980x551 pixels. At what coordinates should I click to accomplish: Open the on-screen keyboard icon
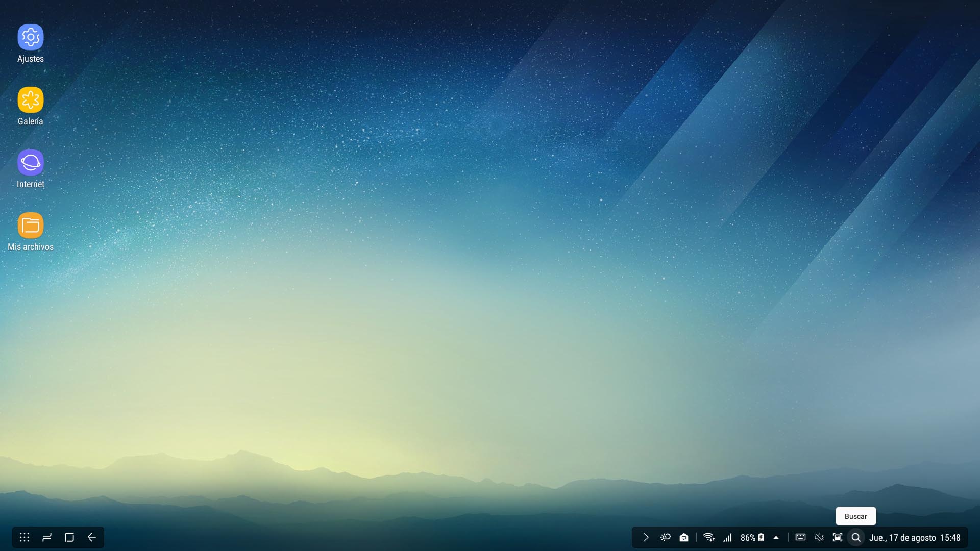pos(800,537)
